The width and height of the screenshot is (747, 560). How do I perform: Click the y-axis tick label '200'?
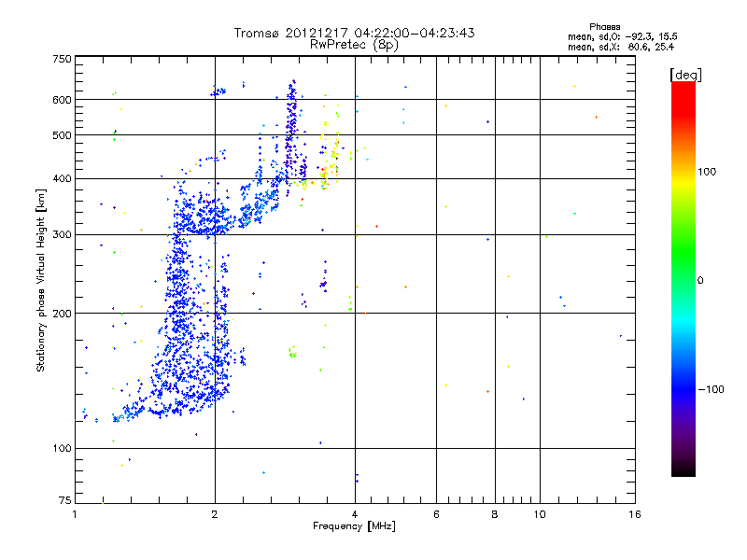(x=63, y=314)
